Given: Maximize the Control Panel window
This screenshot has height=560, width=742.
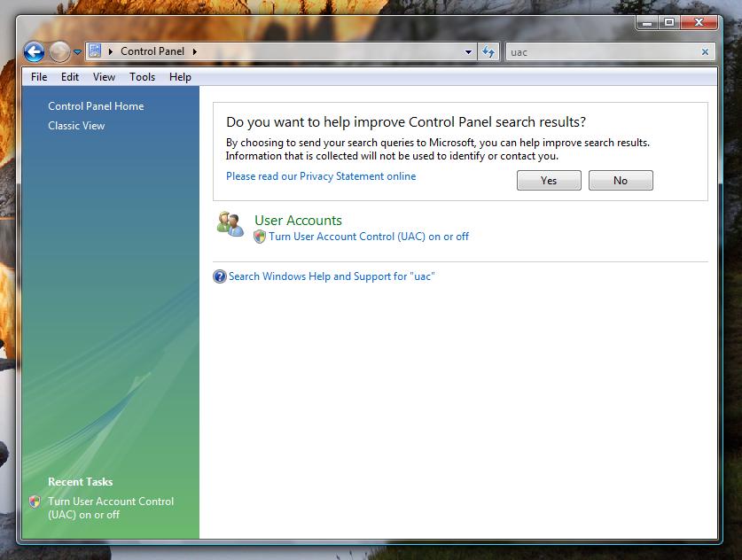Looking at the screenshot, I should 668,22.
